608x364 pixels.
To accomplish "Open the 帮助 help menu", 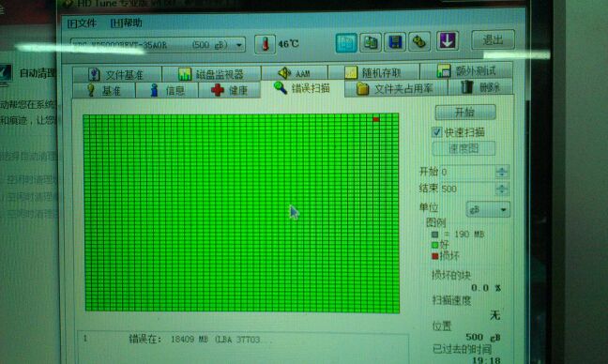I will [126, 23].
